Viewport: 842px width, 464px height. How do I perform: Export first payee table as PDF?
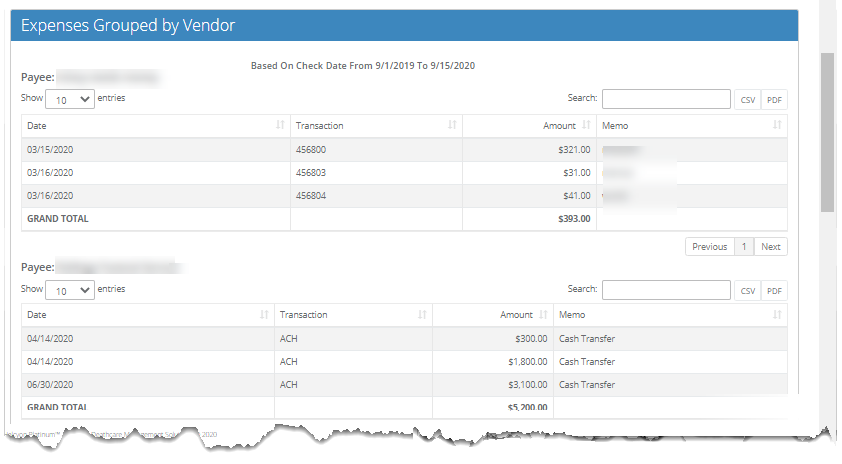click(x=774, y=100)
